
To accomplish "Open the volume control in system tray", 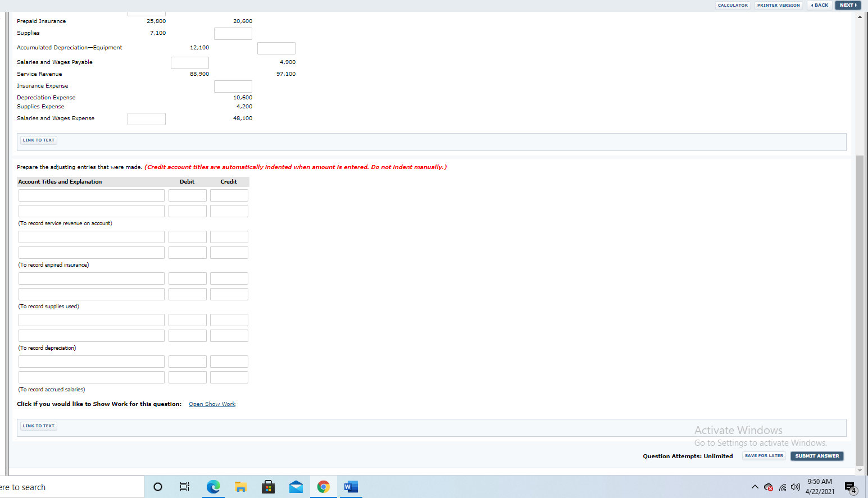I will [796, 487].
